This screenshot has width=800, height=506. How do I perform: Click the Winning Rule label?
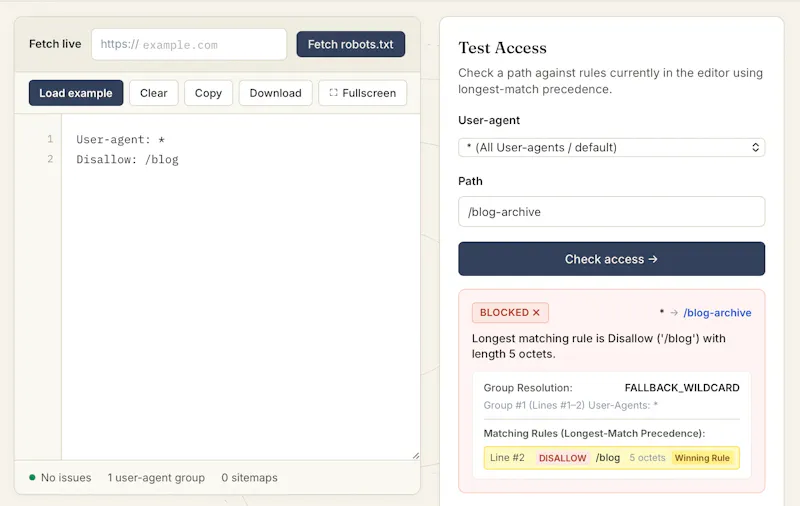point(702,458)
